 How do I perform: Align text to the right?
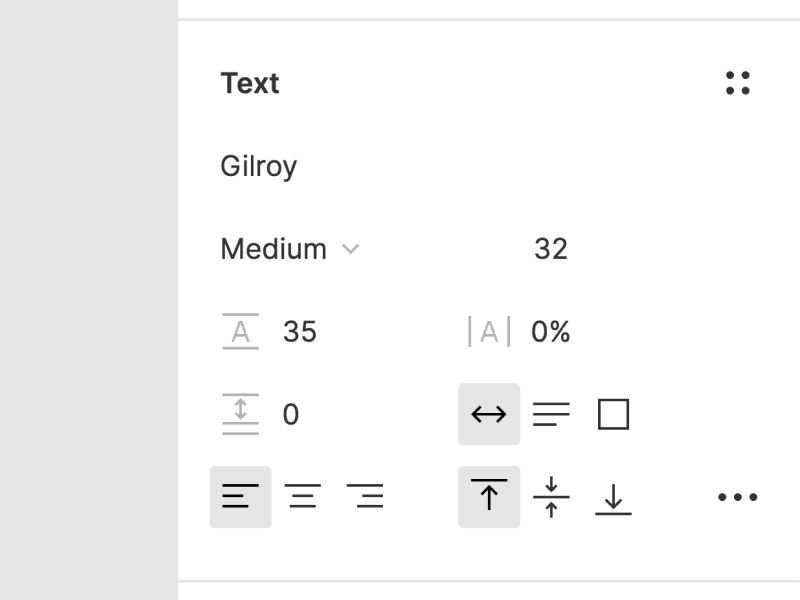pyautogui.click(x=366, y=495)
